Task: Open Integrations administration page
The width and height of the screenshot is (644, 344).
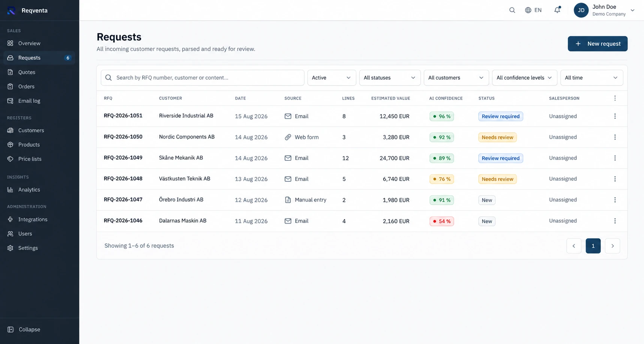Action: pos(39,219)
